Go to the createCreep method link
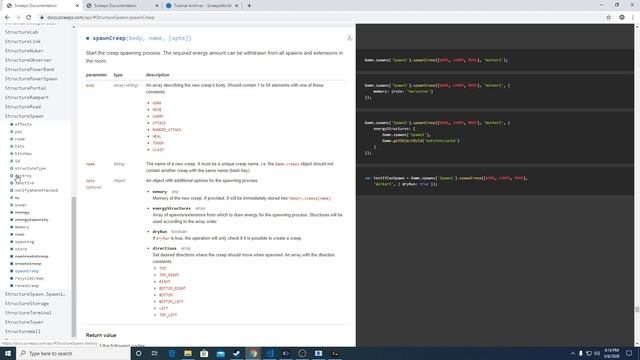 [x=28, y=264]
